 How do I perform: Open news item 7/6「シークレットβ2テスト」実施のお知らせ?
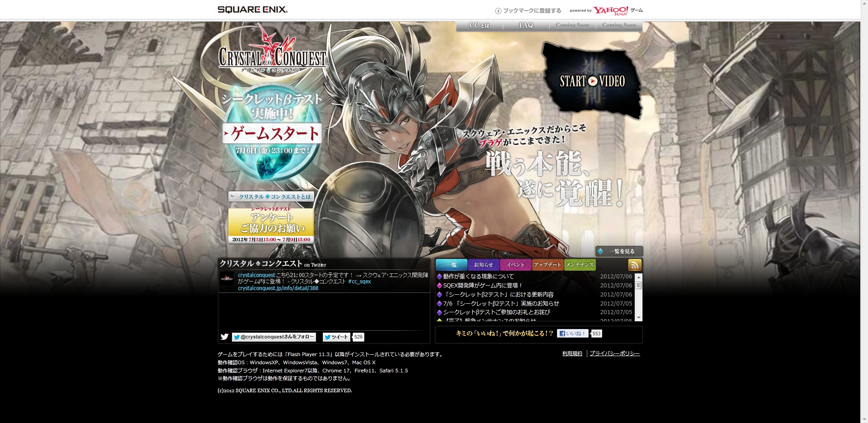point(501,304)
